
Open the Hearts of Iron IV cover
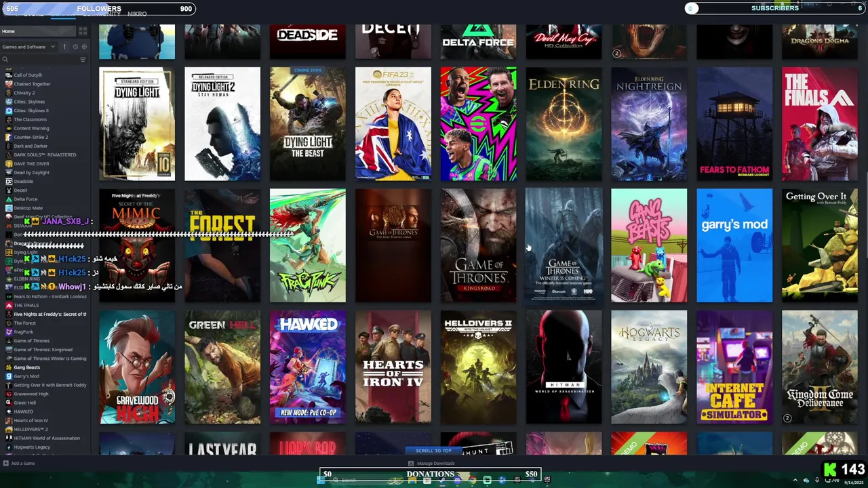click(x=393, y=367)
